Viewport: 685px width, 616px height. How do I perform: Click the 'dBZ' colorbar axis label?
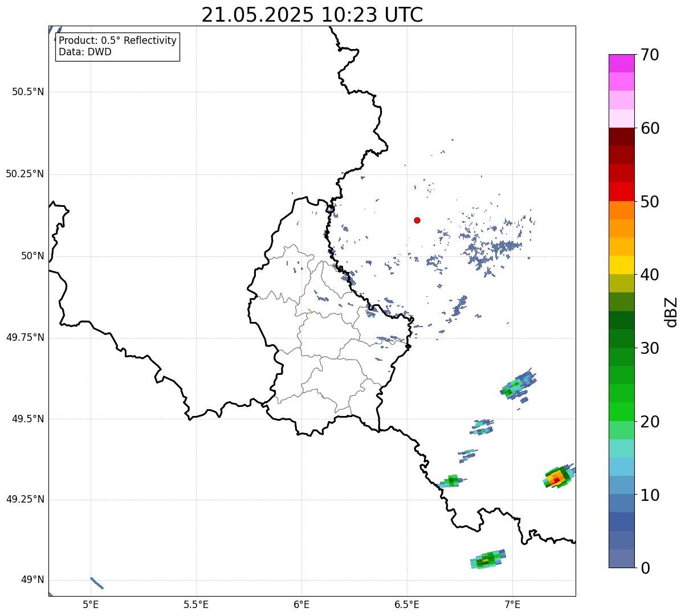coord(672,312)
